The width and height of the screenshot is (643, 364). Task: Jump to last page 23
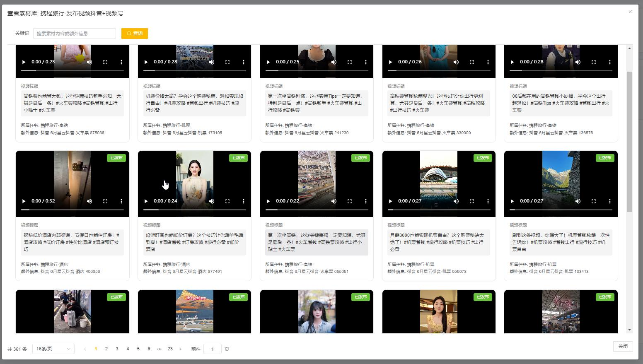(170, 349)
